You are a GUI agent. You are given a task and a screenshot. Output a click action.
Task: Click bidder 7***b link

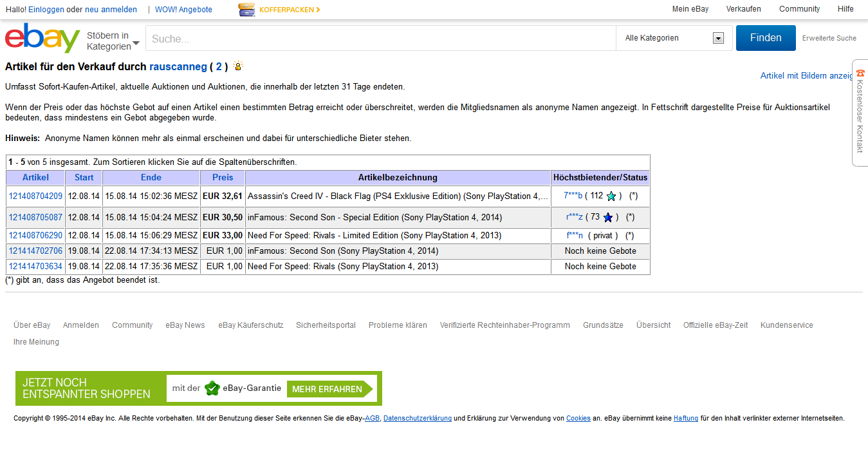573,196
